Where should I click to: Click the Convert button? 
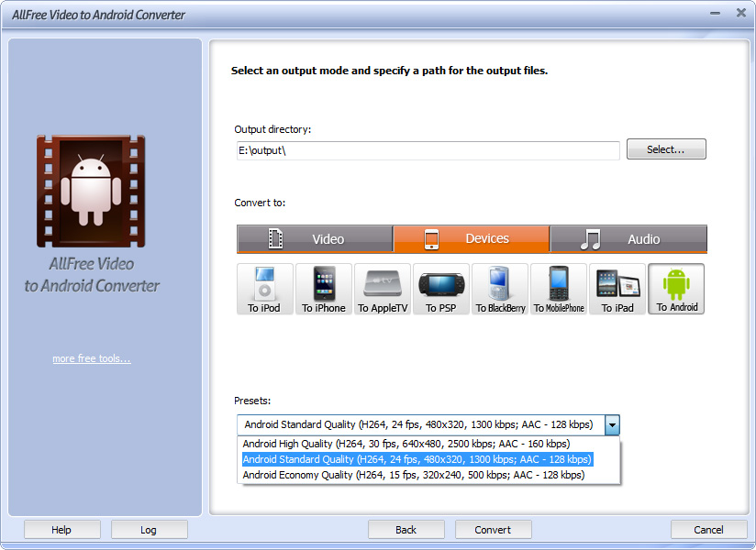pyautogui.click(x=494, y=530)
